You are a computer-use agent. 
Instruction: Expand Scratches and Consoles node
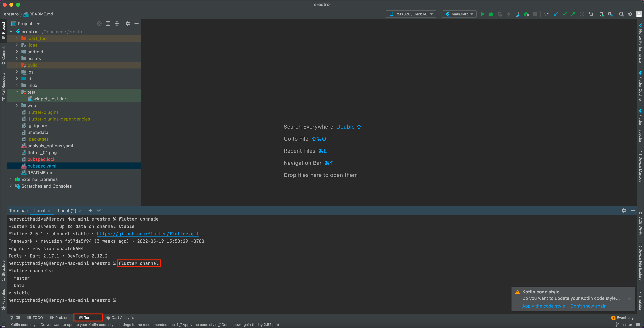(11, 186)
